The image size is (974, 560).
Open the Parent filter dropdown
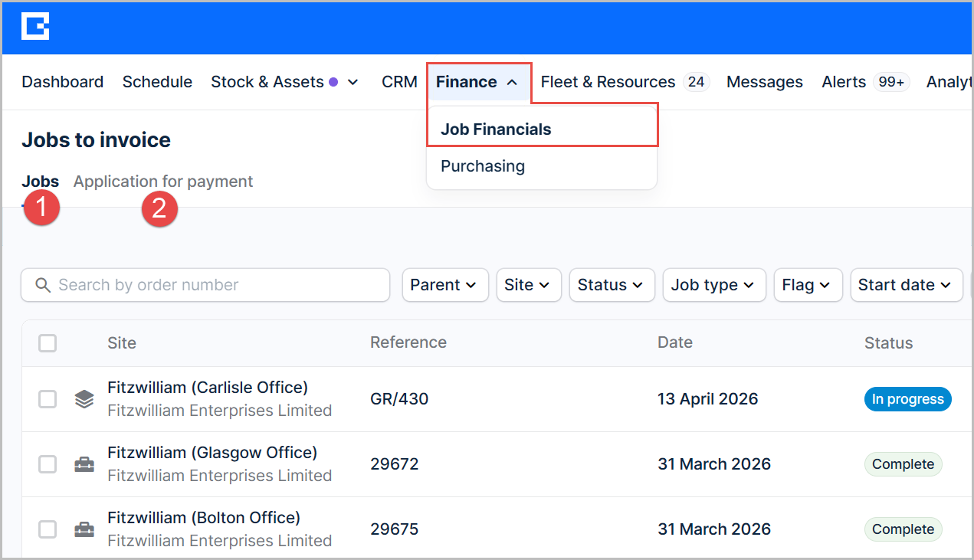(445, 285)
